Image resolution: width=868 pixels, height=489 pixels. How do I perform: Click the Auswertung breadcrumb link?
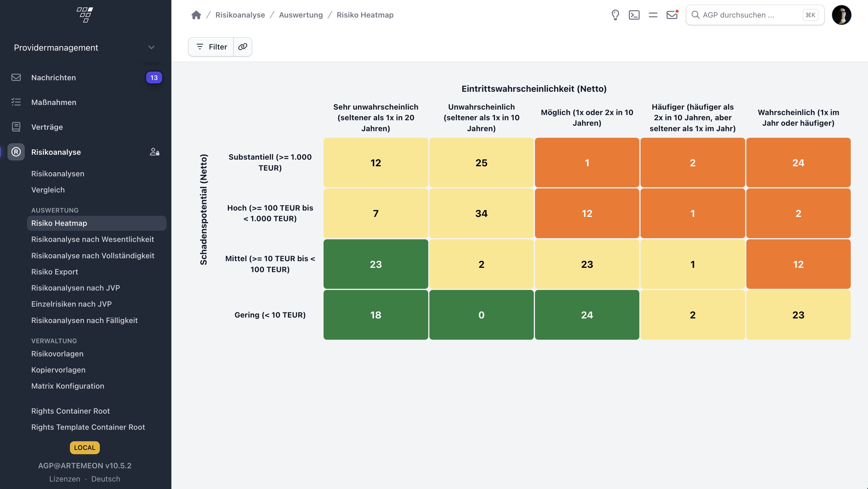coord(301,15)
